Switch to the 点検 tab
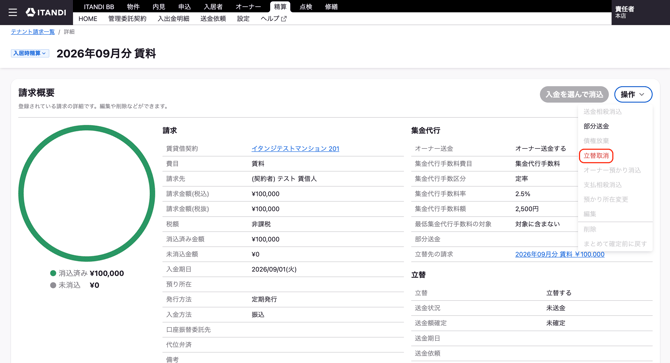Screen dimensions: 670x363 (x=306, y=6)
